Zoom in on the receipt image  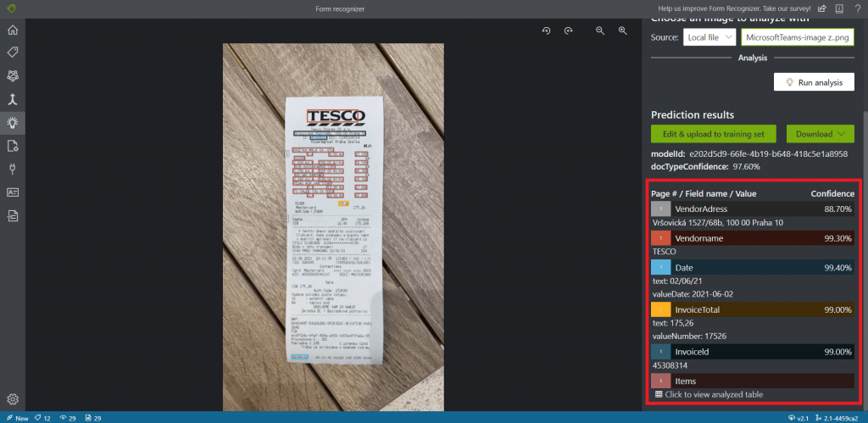[622, 31]
